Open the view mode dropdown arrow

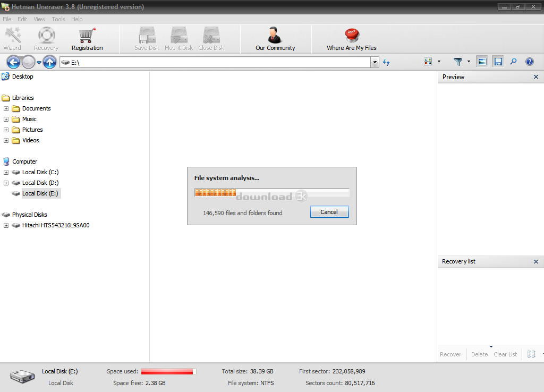(x=439, y=62)
